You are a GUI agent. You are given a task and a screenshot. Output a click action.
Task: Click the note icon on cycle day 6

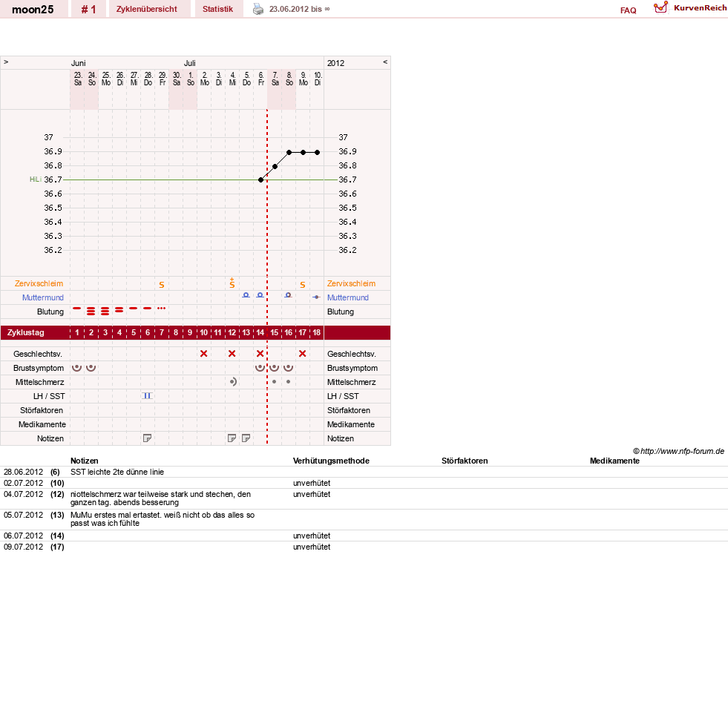click(147, 438)
